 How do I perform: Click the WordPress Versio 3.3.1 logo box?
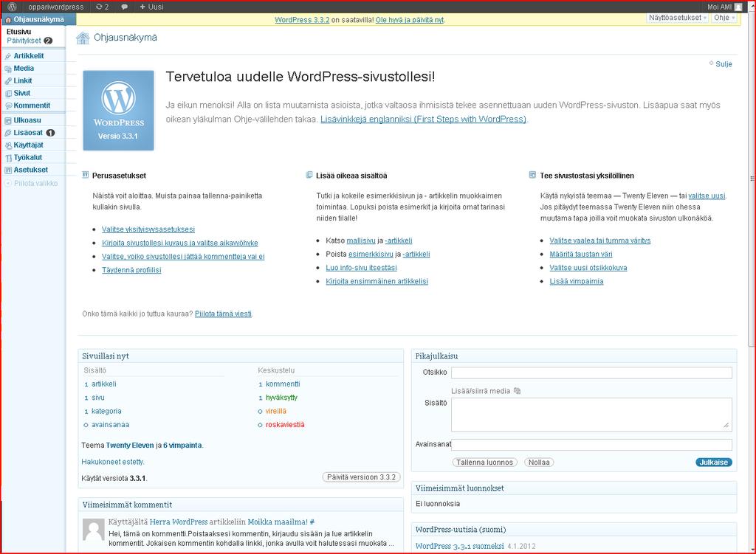[x=119, y=111]
